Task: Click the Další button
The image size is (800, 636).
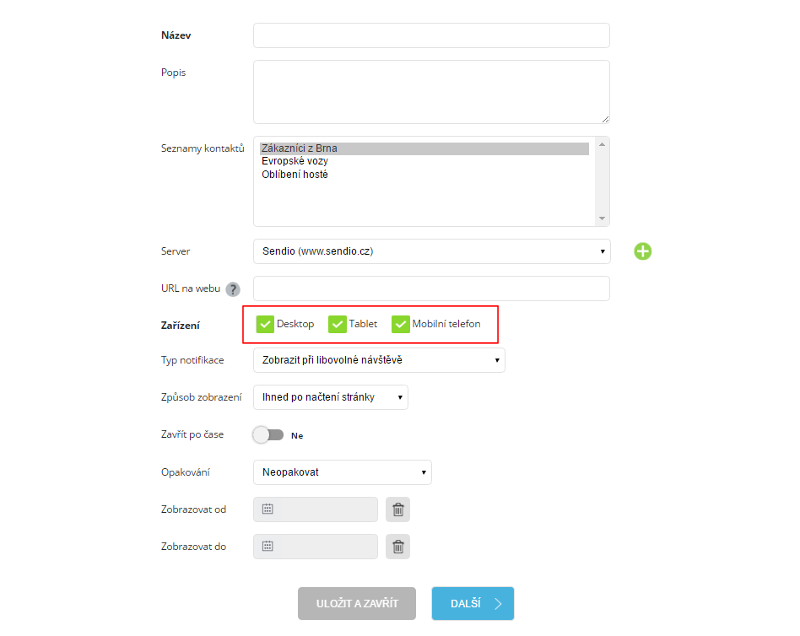Action: pyautogui.click(x=473, y=603)
